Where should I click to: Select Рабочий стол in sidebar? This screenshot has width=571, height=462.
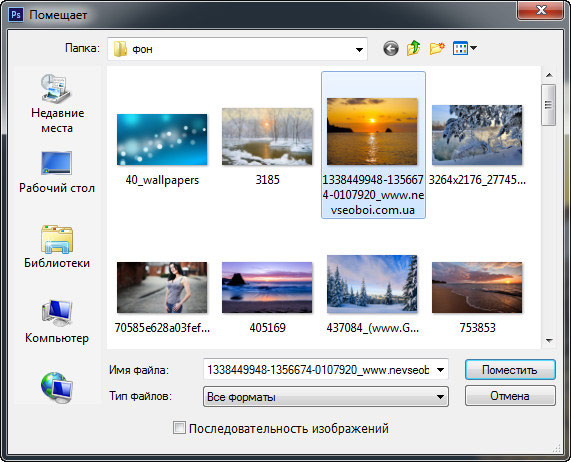57,172
